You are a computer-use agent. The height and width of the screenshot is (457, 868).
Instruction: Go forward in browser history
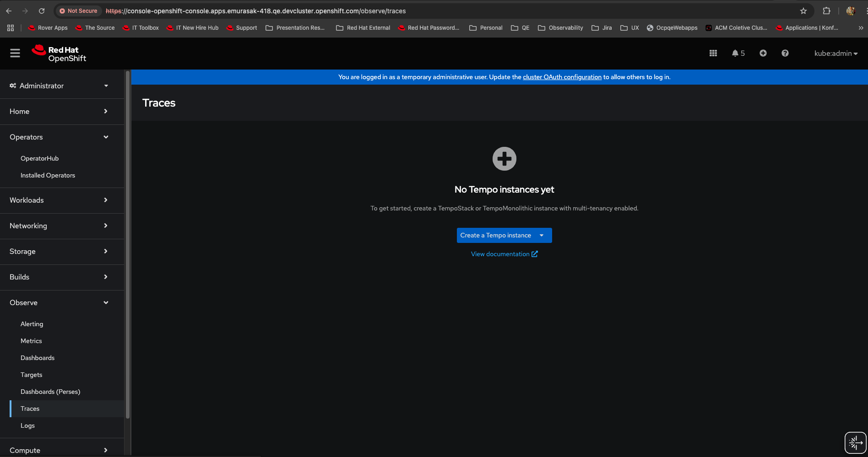[25, 11]
